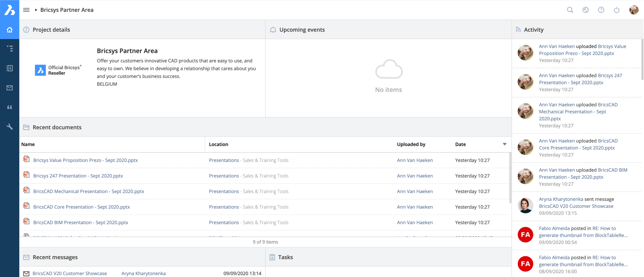The height and width of the screenshot is (277, 644).
Task: Click the Date column sort arrow
Action: [504, 144]
